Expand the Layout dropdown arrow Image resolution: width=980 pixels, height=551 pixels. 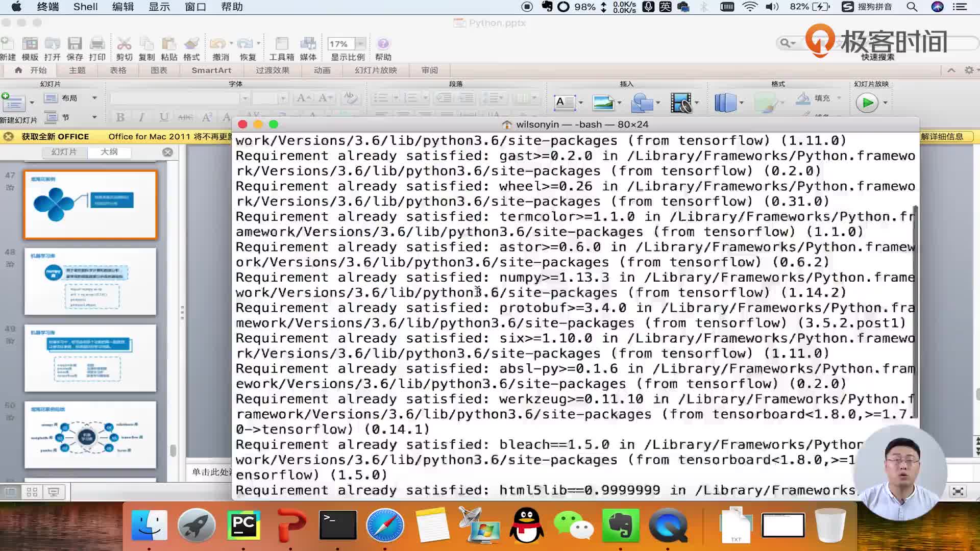(94, 98)
